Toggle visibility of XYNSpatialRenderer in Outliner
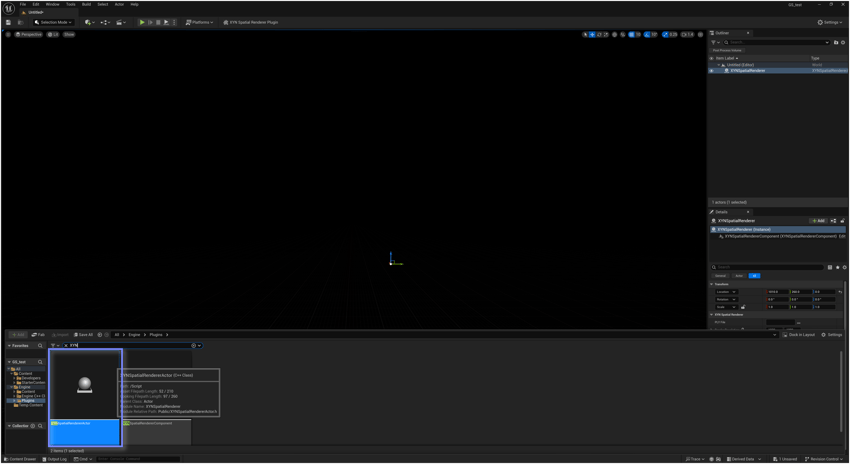The width and height of the screenshot is (850, 464). coord(712,71)
